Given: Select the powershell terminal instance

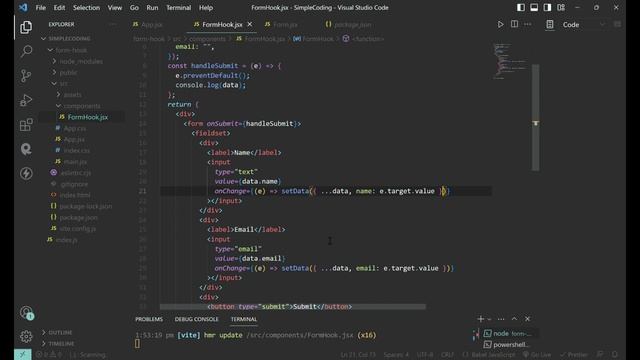Looking at the screenshot, I should click(506, 344).
